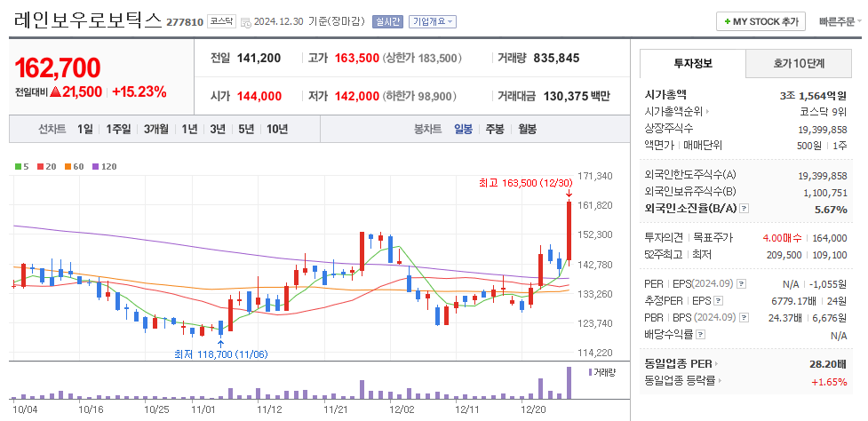Click the stock name 레인보우로보틱스
Image resolution: width=868 pixels, height=421 pixels.
click(x=87, y=20)
